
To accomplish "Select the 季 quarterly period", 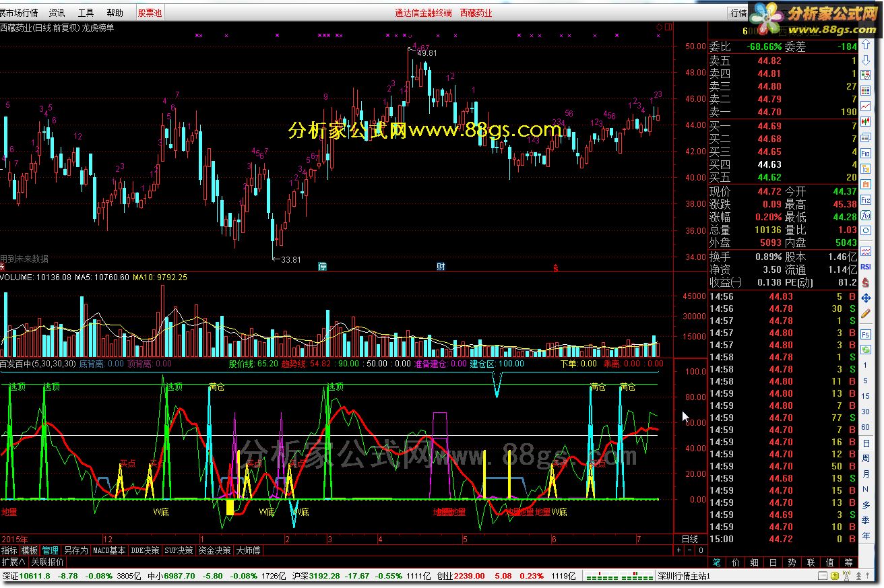I will click(x=866, y=520).
